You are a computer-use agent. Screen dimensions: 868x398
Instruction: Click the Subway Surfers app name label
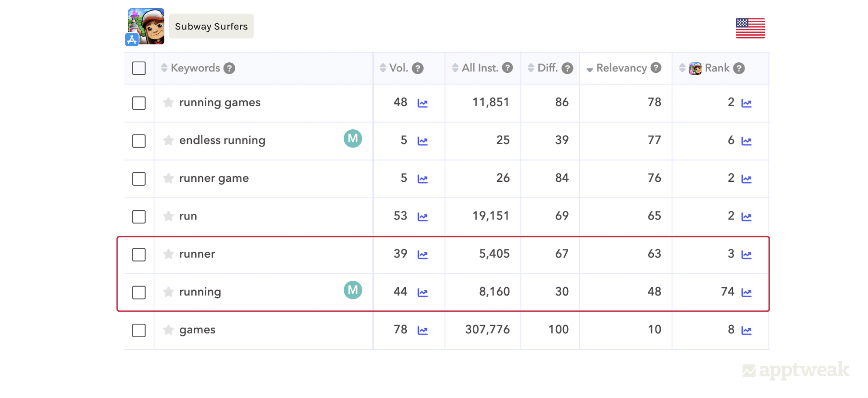(x=211, y=27)
